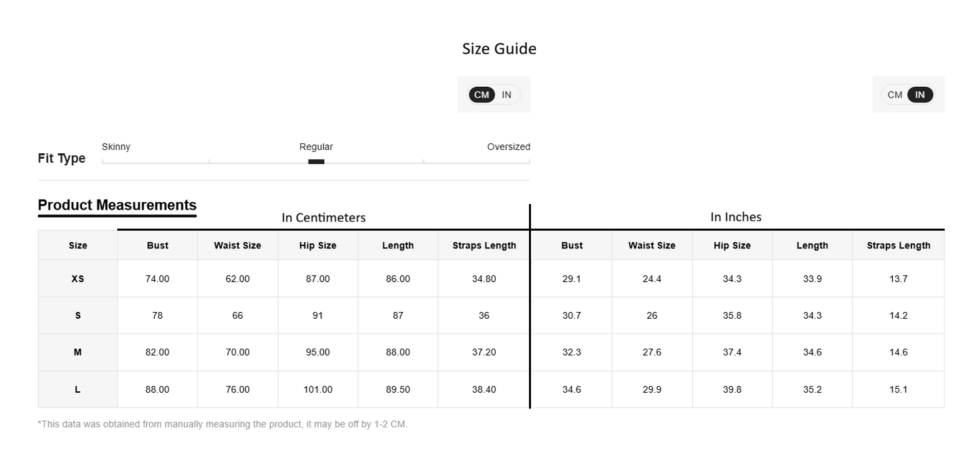Screen dimensions: 980x466
Task: Select the M size row header
Action: click(x=78, y=352)
